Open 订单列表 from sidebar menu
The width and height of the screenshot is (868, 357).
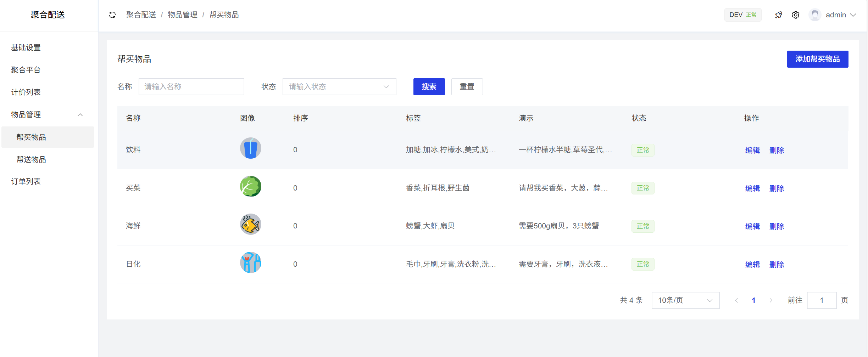pos(26,181)
